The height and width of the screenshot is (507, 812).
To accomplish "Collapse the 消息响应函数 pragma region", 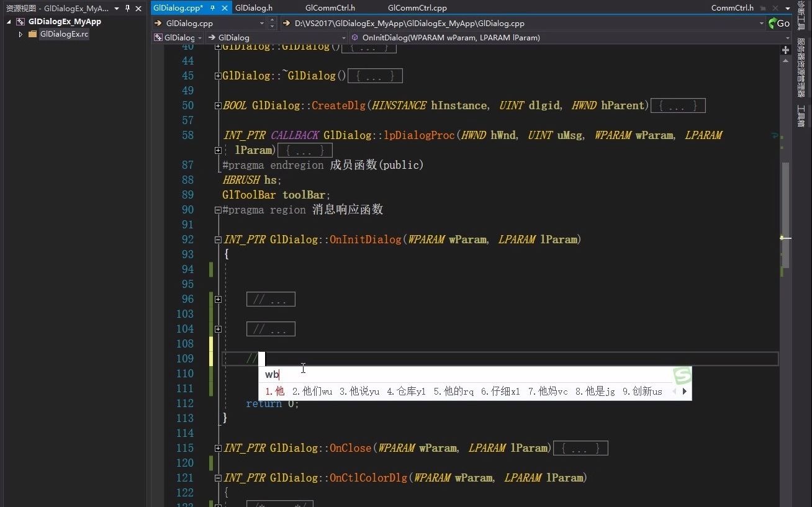I will pyautogui.click(x=218, y=210).
